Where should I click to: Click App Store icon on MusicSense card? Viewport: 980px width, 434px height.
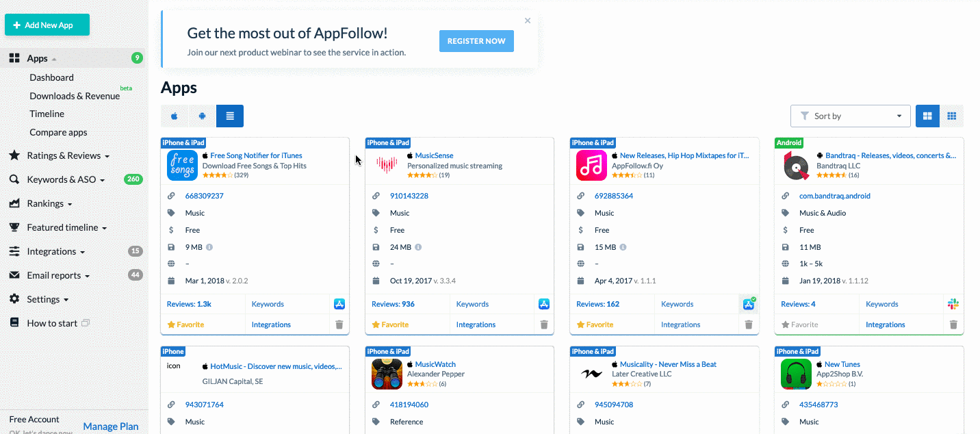[x=544, y=304]
